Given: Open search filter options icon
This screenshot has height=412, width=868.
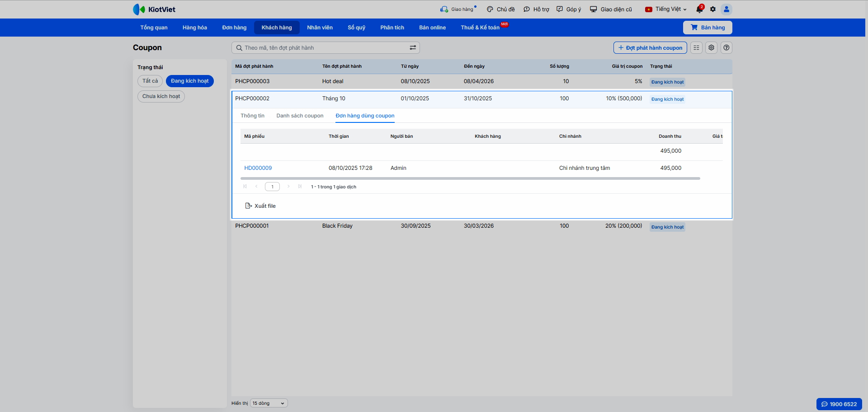Looking at the screenshot, I should point(413,48).
